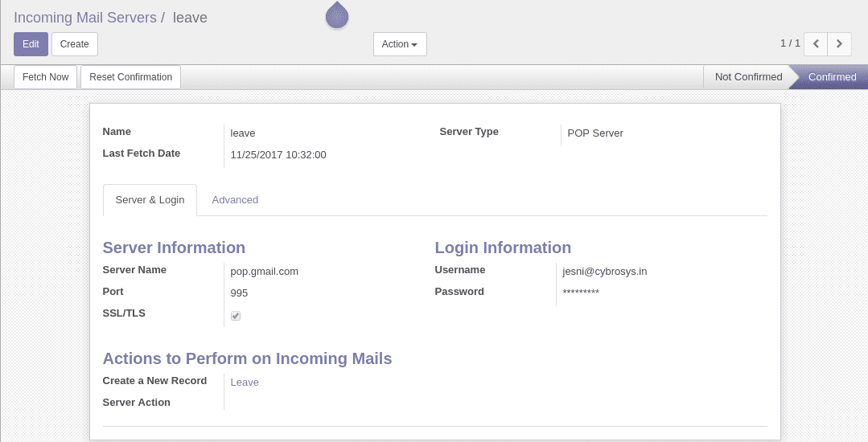Click Reset Confirmation button
This screenshot has height=442, width=868.
pyautogui.click(x=130, y=77)
